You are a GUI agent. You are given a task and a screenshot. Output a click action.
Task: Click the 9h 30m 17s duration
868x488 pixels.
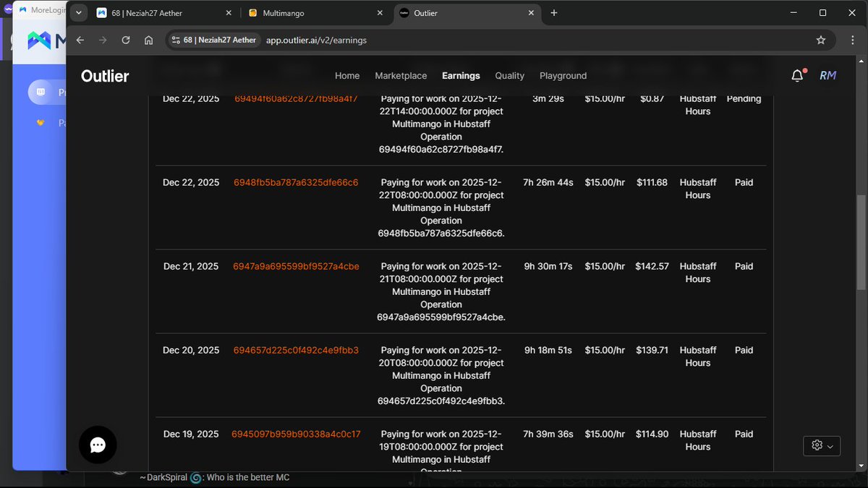coord(548,266)
